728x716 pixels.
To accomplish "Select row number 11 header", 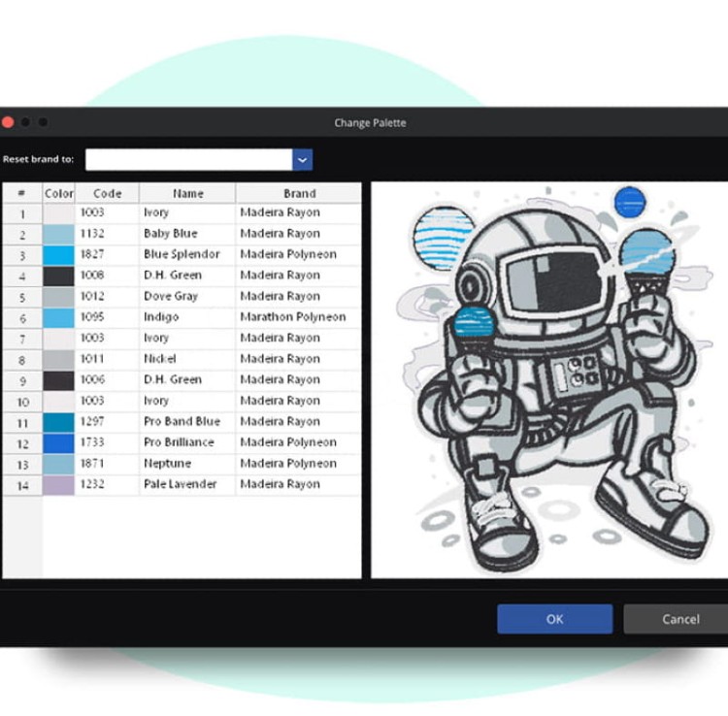I will pos(22,423).
